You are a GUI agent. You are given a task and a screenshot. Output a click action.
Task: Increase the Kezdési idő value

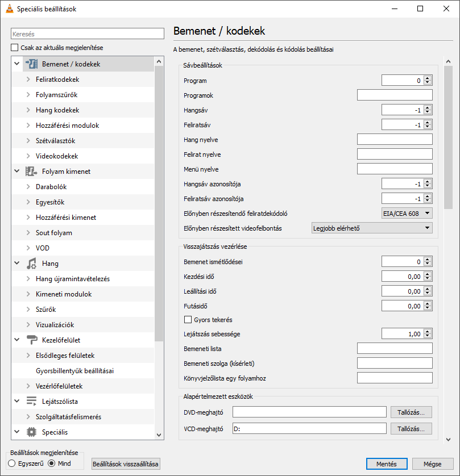[428, 274]
